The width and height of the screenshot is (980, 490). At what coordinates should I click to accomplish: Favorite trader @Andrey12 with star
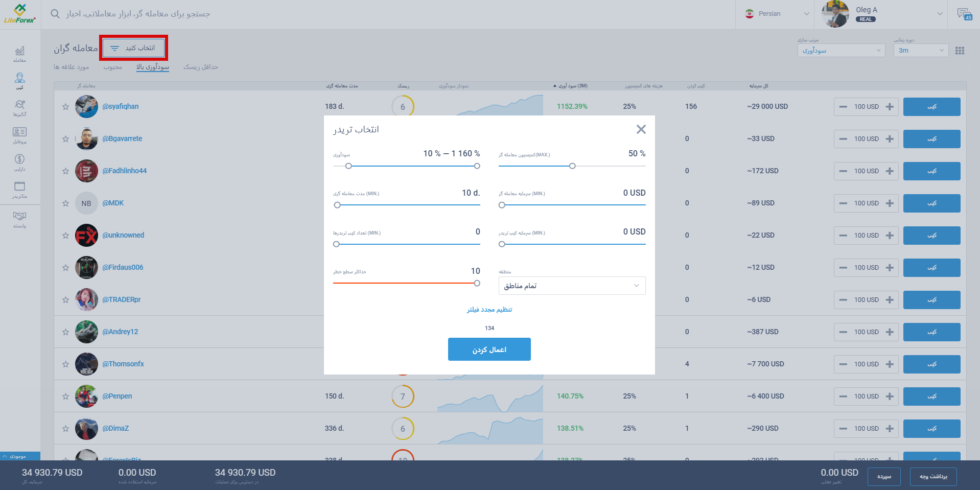pyautogui.click(x=65, y=332)
